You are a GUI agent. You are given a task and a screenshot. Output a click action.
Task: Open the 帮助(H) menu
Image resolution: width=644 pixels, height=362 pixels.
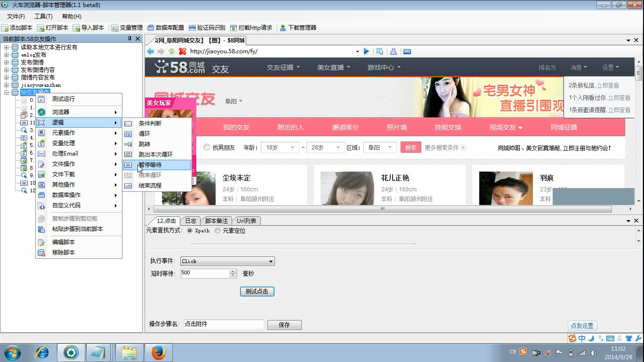[x=72, y=16]
